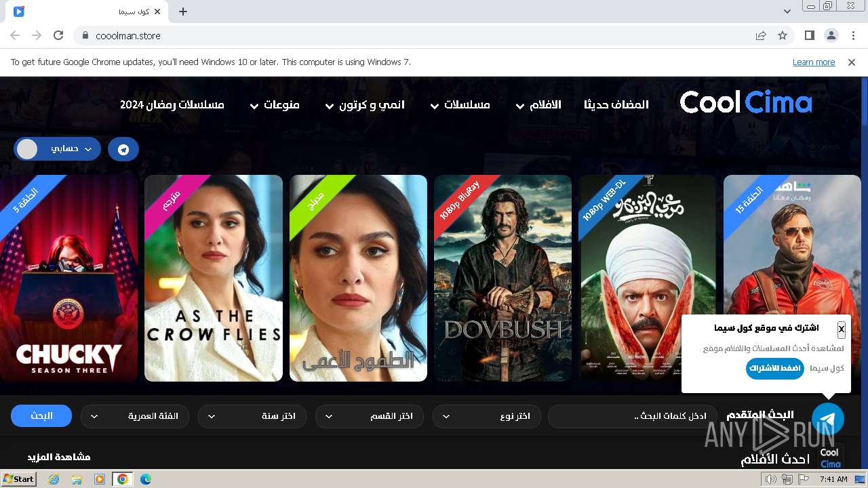This screenshot has width=868, height=488.
Task: Expand the مسلسلات series menu
Action: [460, 105]
